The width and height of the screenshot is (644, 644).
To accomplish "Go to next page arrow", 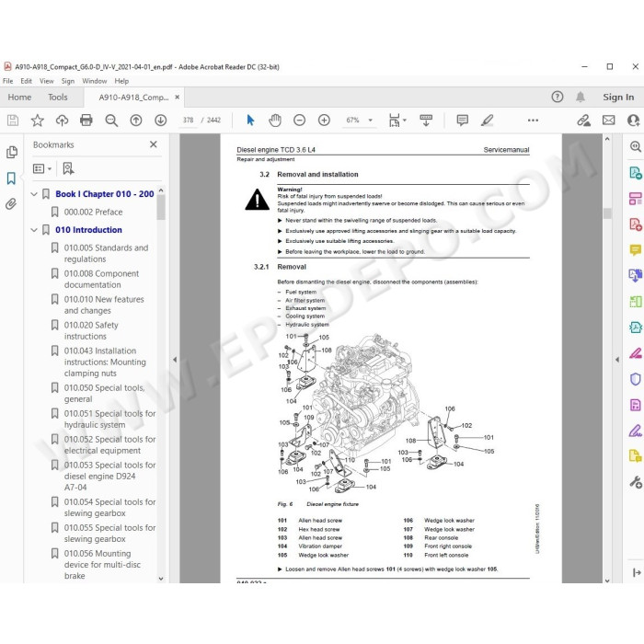I will [161, 121].
